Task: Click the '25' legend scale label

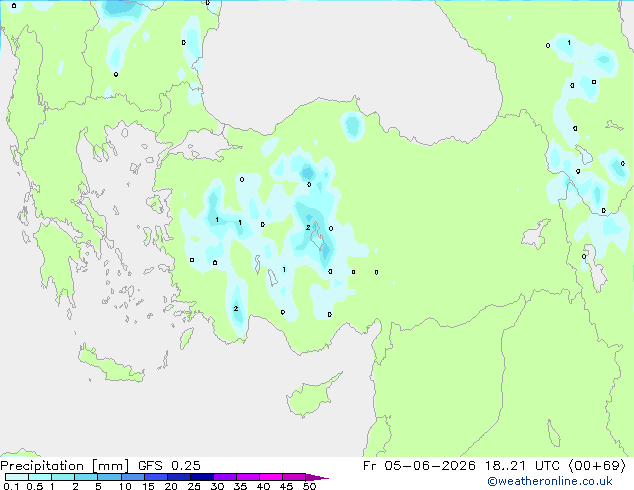Action: (x=194, y=486)
